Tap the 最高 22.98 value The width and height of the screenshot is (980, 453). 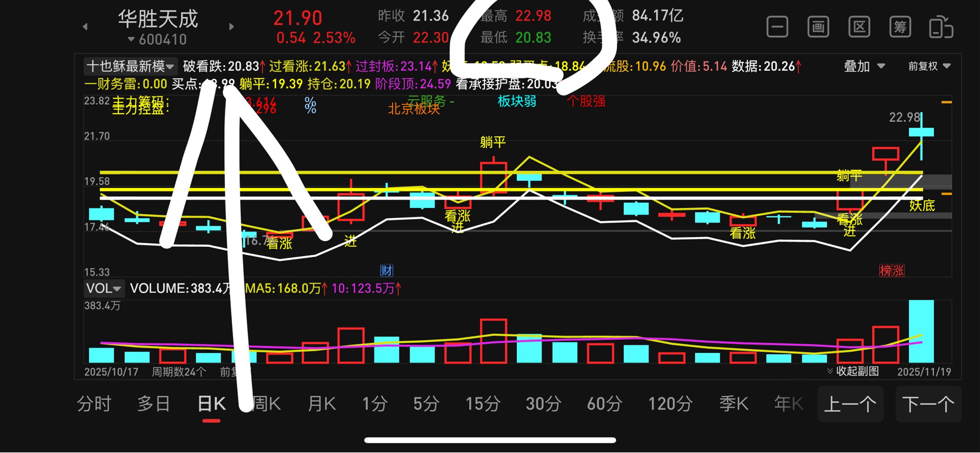point(533,16)
